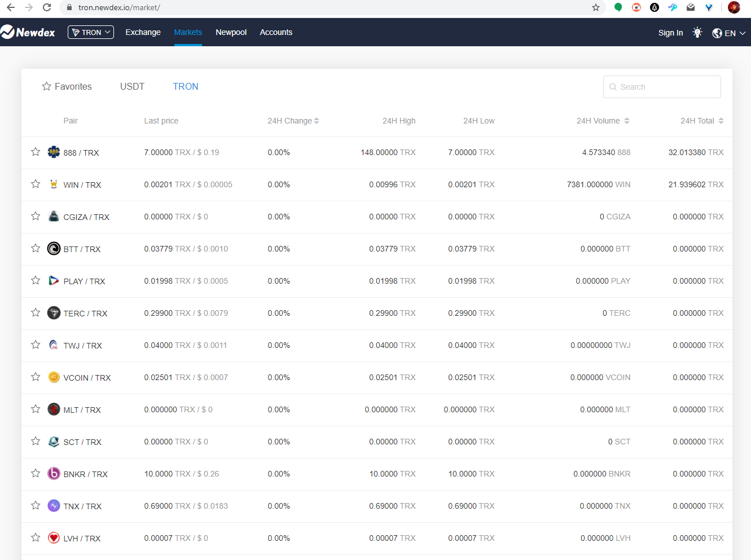The image size is (751, 560).
Task: Click the TERC token icon
Action: [54, 313]
